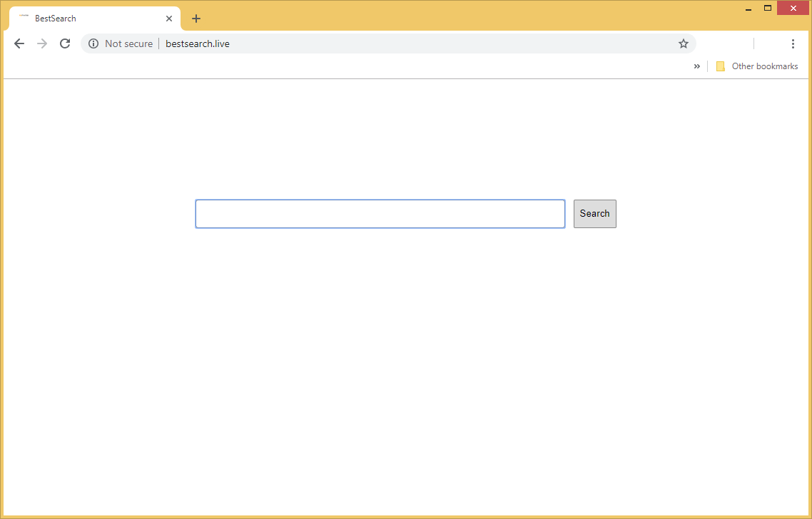View site information via the info icon

[93, 43]
